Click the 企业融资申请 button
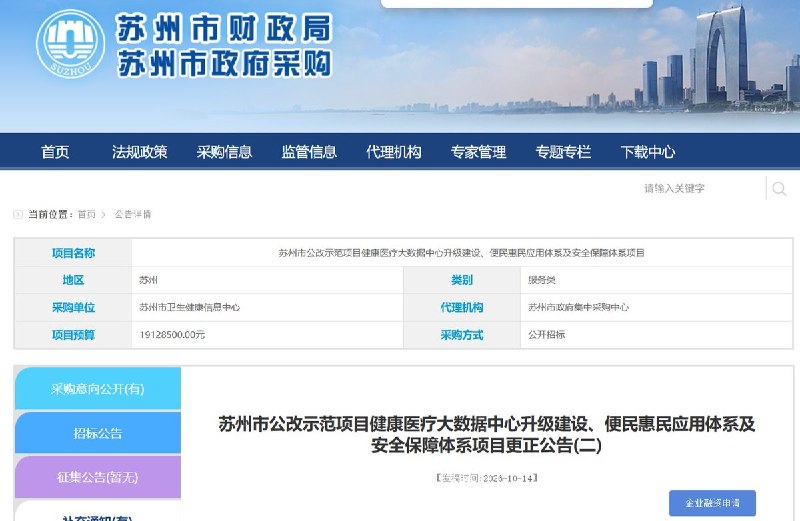 point(712,503)
